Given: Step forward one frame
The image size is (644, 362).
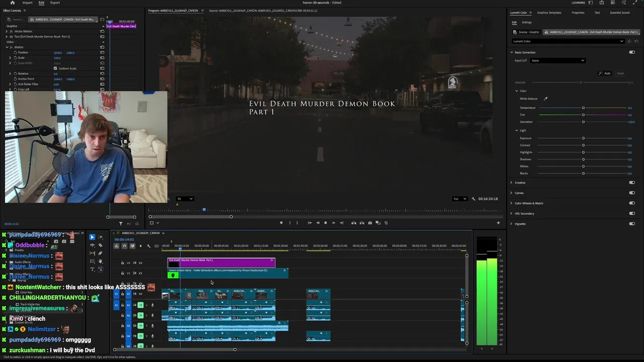Looking at the screenshot, I should 333,223.
